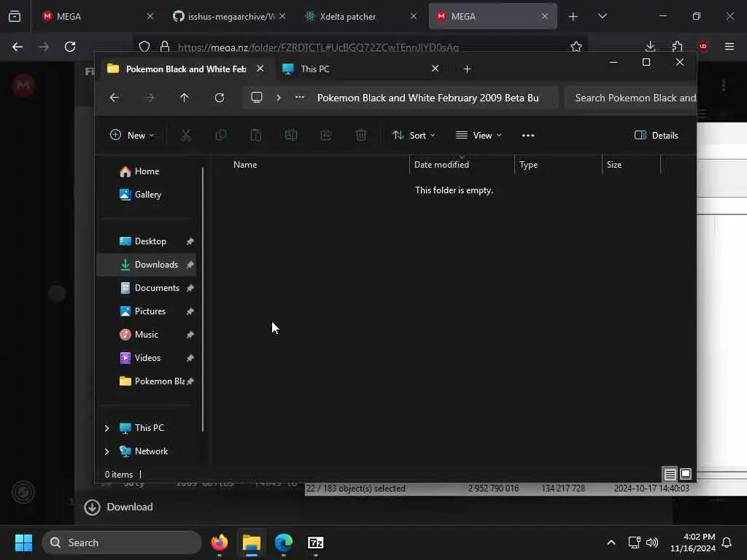Go forward in File Explorer
Image resolution: width=747 pixels, height=560 pixels.
click(x=150, y=98)
